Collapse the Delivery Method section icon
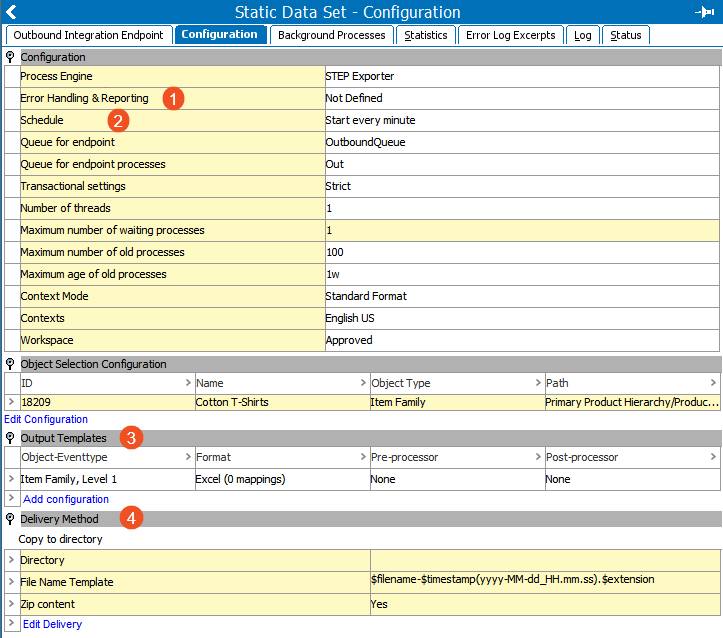Screen dimensions: 723x638 pos(10,519)
